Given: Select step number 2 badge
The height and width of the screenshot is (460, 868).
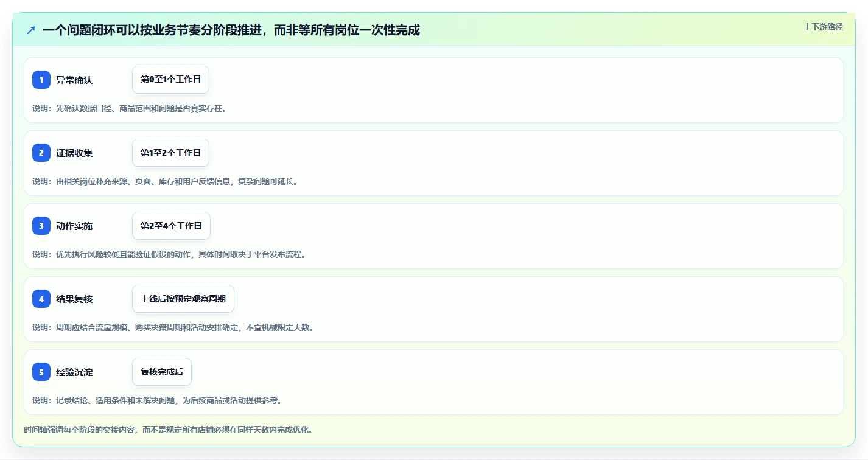Looking at the screenshot, I should coord(41,153).
